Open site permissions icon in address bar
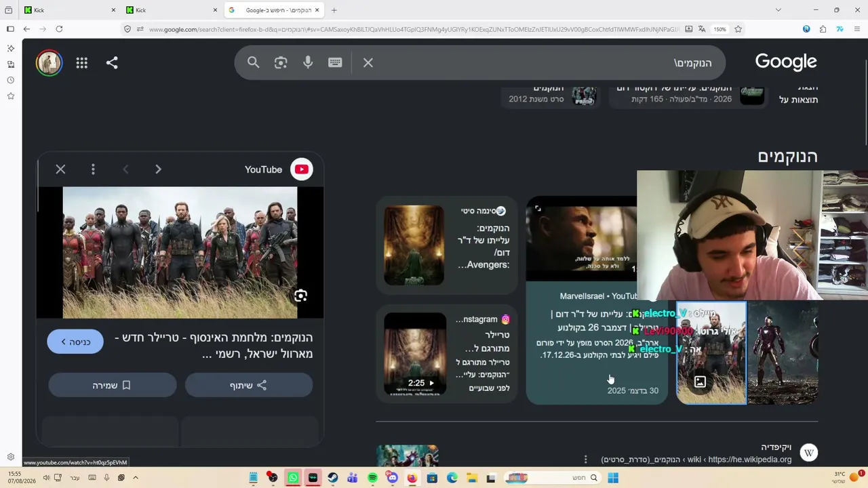This screenshot has width=868, height=488. [x=140, y=29]
